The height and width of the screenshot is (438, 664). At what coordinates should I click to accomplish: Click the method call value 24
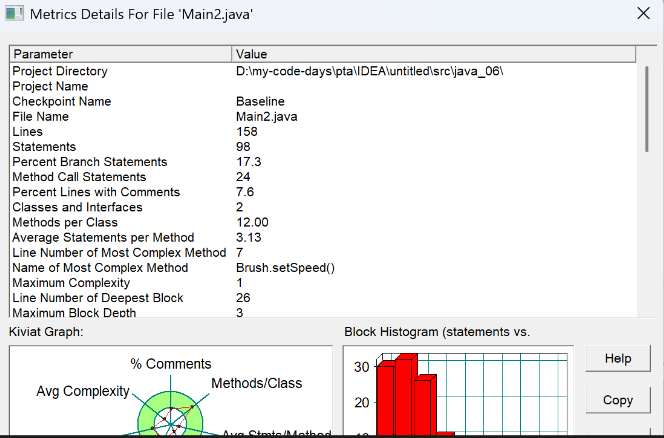coord(243,177)
